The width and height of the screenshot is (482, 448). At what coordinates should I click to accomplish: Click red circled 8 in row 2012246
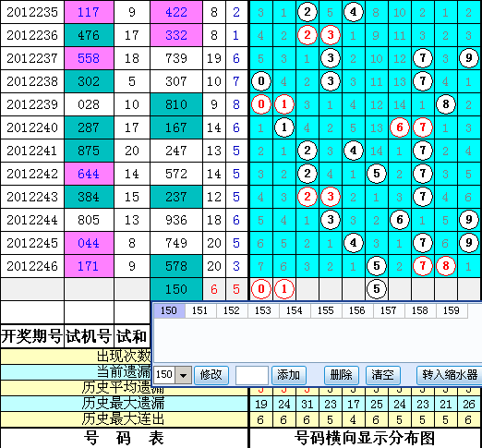(x=446, y=266)
